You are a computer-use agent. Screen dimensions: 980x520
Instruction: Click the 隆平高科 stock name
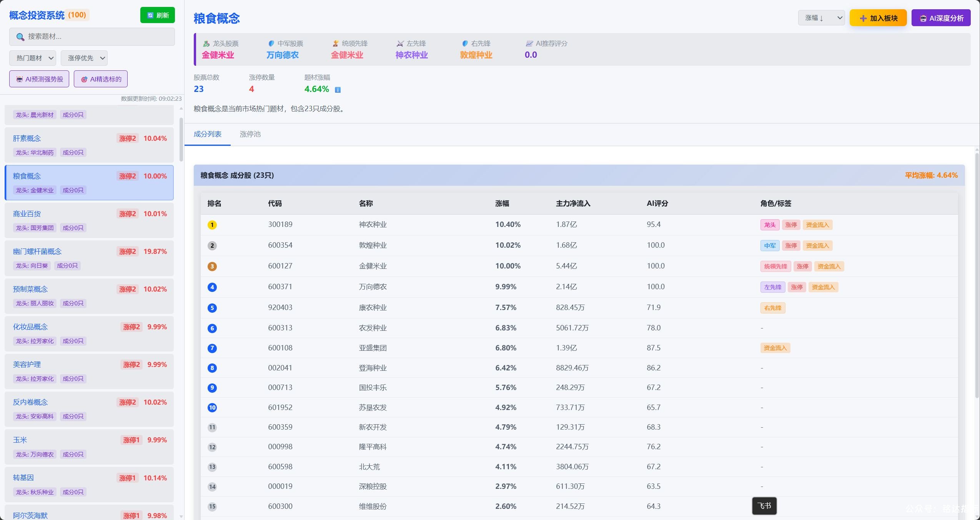point(373,447)
